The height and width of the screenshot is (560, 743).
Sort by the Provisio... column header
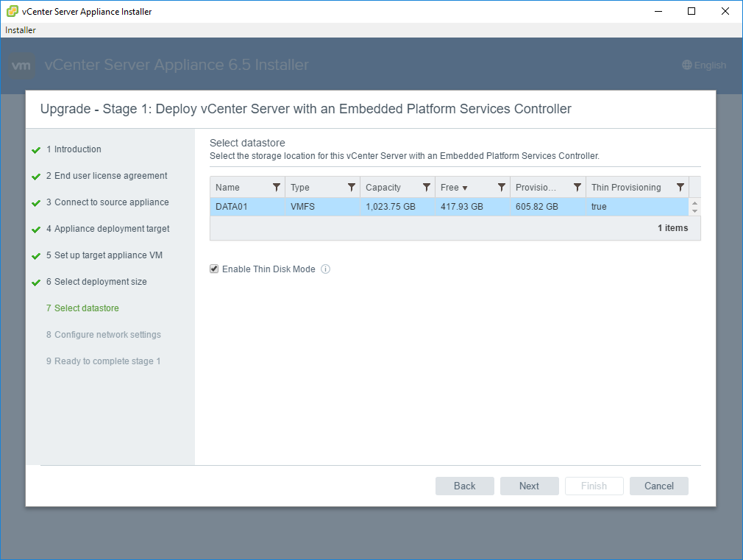tap(536, 188)
